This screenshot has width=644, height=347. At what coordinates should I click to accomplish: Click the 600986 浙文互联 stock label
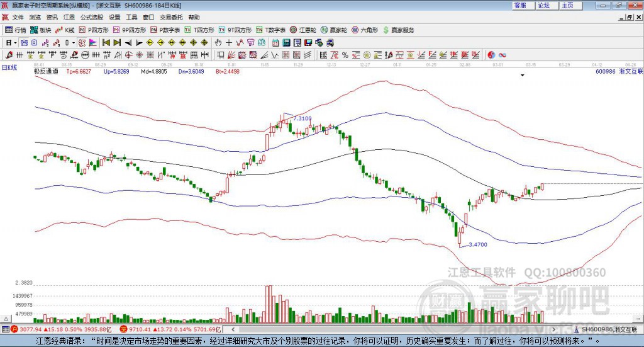click(619, 71)
